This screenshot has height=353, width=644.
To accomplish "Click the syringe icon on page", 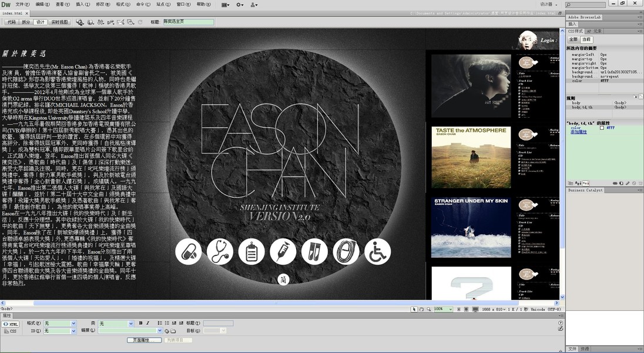I will [283, 252].
